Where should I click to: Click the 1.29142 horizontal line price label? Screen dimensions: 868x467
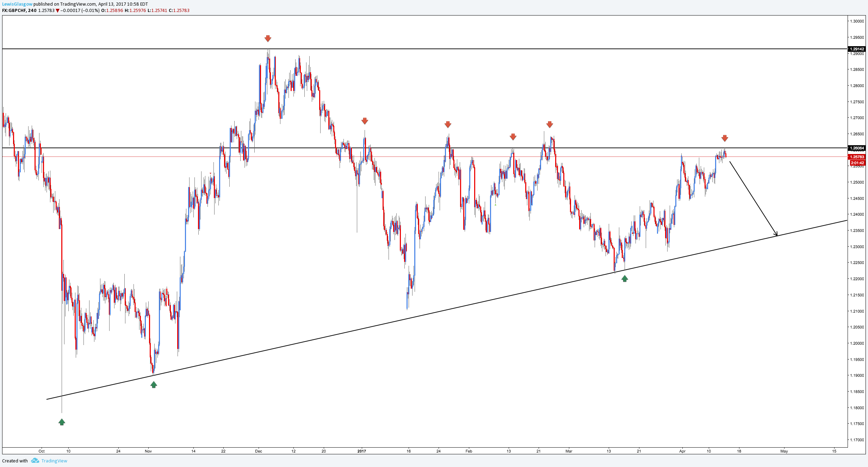pyautogui.click(x=857, y=49)
